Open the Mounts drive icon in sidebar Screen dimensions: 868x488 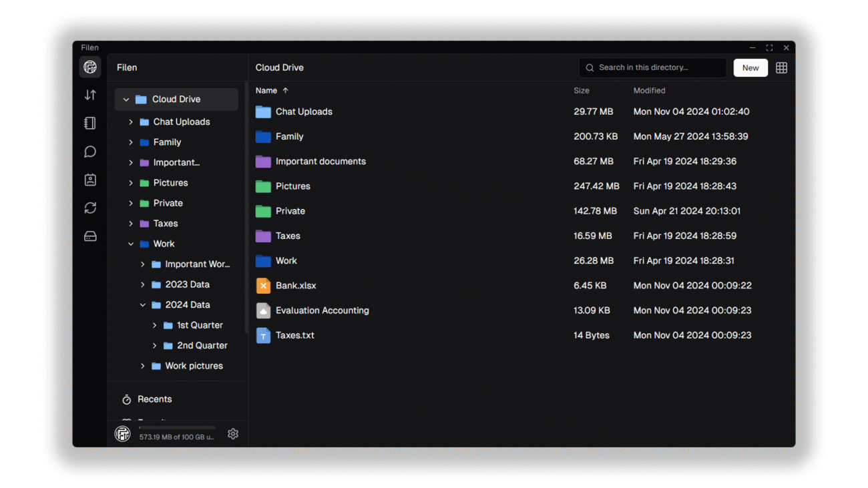click(x=90, y=236)
